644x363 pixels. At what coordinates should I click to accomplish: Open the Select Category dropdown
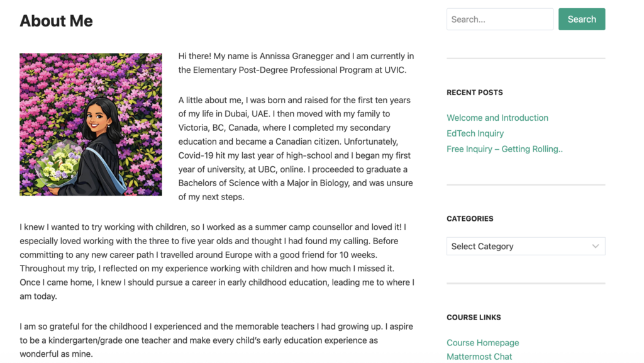tap(519, 246)
